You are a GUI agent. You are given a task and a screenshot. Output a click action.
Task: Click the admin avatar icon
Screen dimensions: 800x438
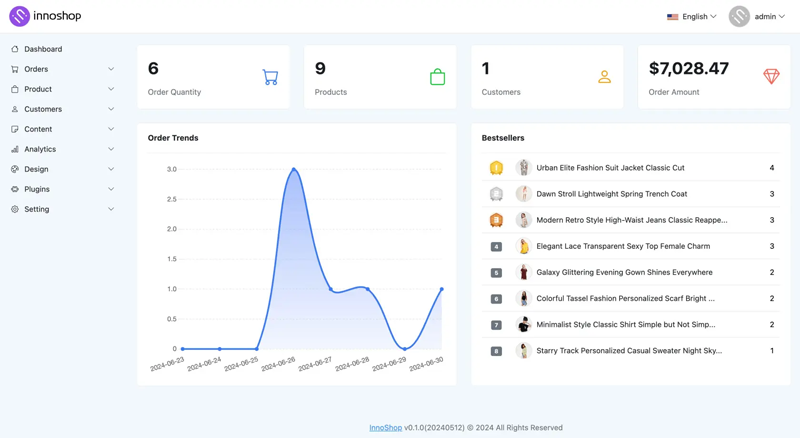(739, 16)
